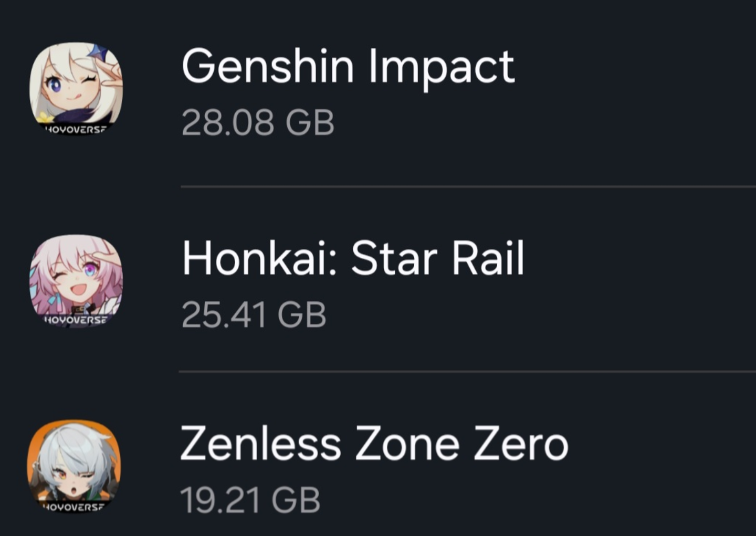
Task: Click the 28.08 GB size text
Action: coord(258,123)
